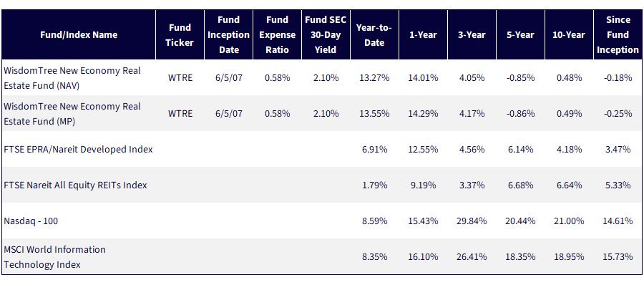Image resolution: width=644 pixels, height=285 pixels.
Task: Click the Since Fund Inception header
Action: (x=618, y=35)
